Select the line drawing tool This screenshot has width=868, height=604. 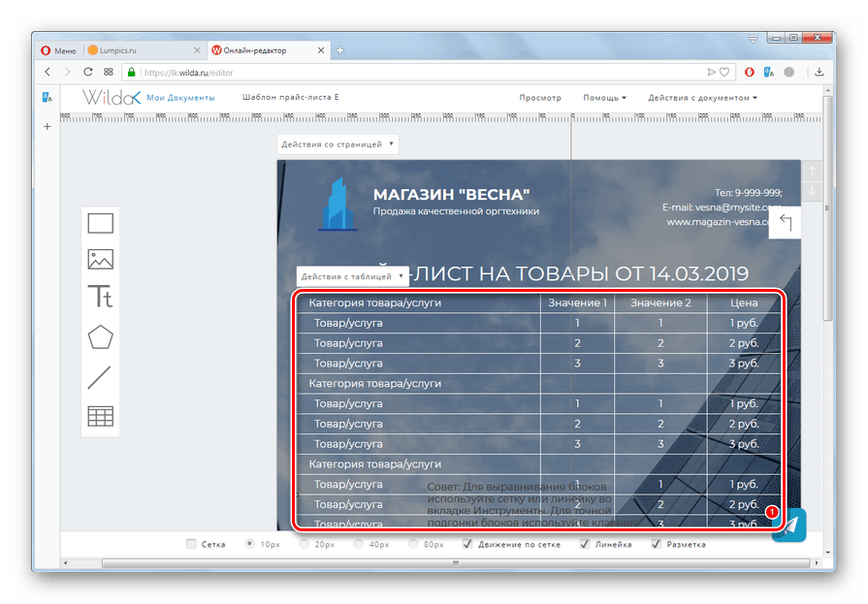click(100, 377)
